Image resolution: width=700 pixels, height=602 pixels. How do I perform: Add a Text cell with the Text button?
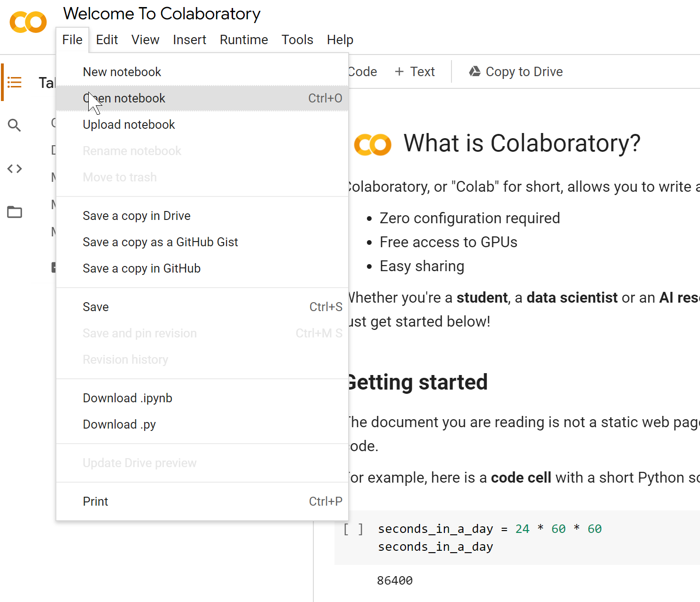point(415,71)
